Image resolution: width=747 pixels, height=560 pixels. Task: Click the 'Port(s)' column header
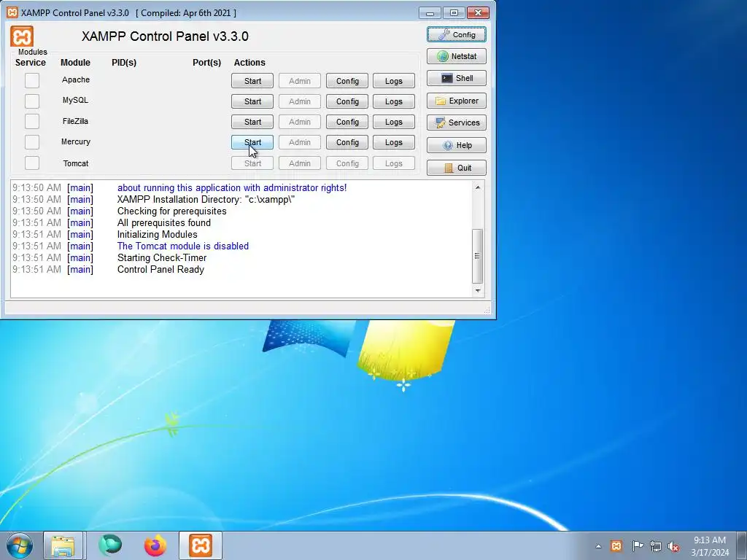point(206,63)
